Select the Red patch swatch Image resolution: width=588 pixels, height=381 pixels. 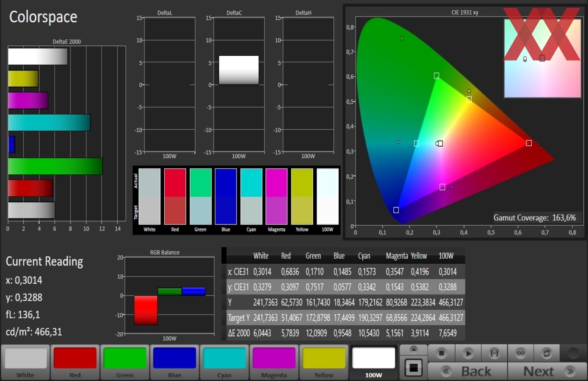click(x=75, y=362)
